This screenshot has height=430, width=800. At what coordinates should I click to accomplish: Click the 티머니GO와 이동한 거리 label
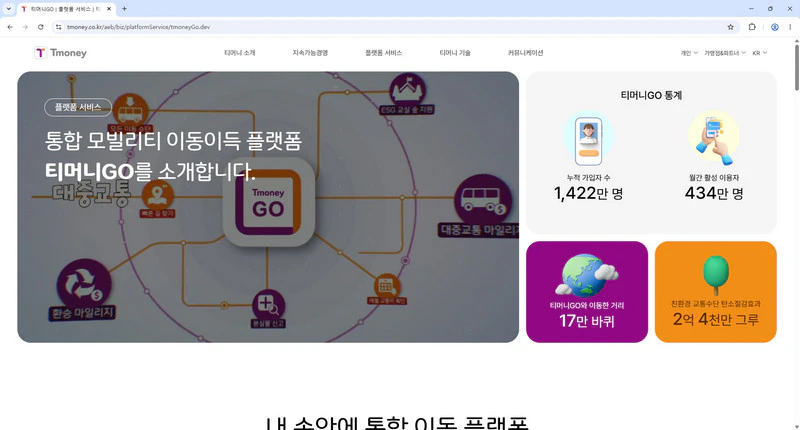(587, 305)
